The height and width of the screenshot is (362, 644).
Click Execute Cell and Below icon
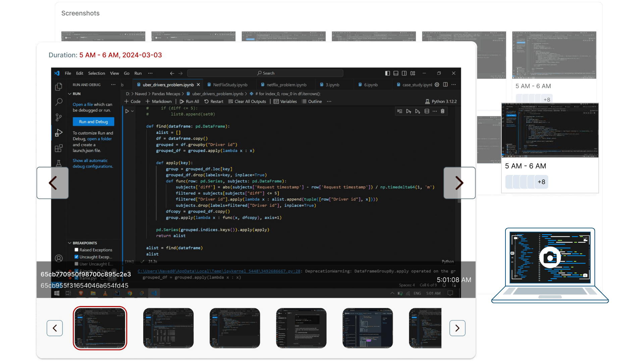click(418, 111)
